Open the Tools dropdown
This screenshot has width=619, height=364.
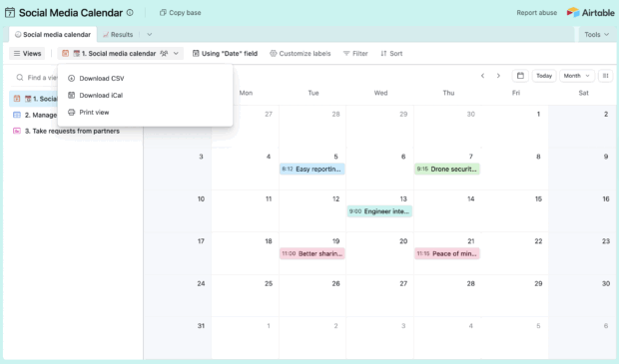(596, 34)
